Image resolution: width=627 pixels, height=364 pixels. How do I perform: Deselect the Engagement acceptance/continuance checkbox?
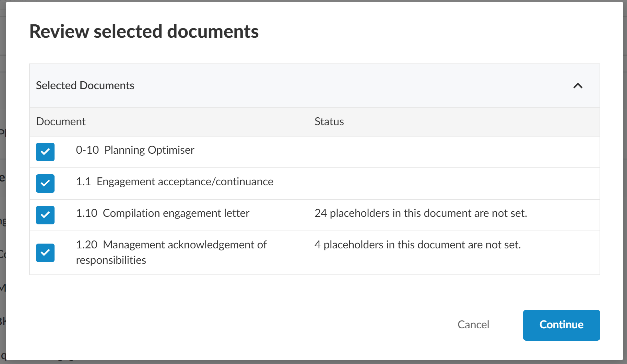coord(45,184)
